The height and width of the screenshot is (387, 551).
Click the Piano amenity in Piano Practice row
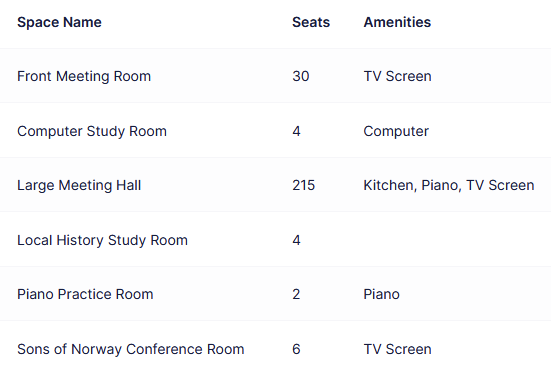[381, 294]
